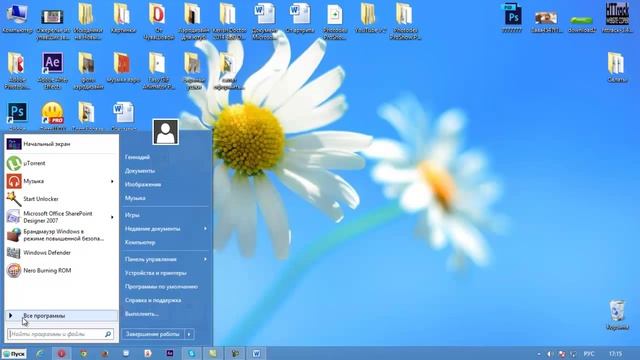Select the Компьютер desktop icon

[x=17, y=19]
